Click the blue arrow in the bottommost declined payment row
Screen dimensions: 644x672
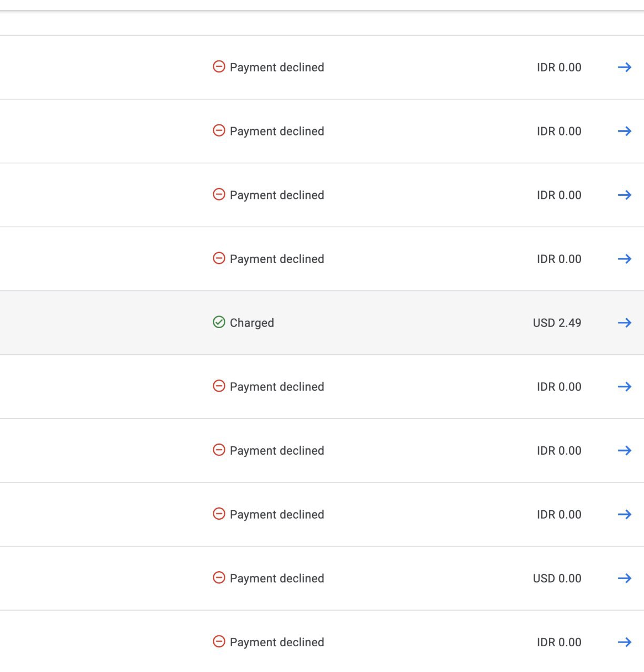coord(625,642)
